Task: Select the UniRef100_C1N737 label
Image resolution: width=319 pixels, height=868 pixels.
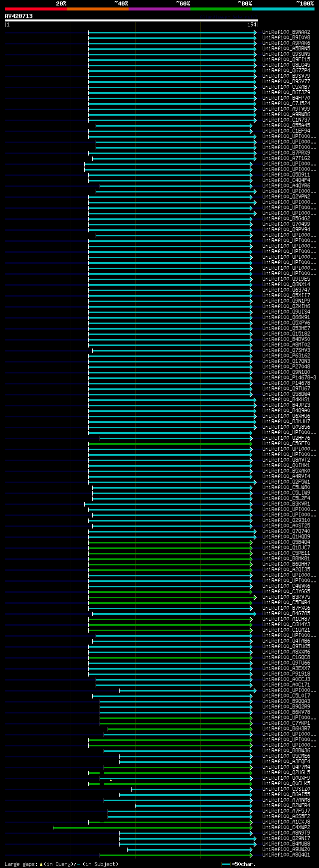Action: tap(286, 120)
